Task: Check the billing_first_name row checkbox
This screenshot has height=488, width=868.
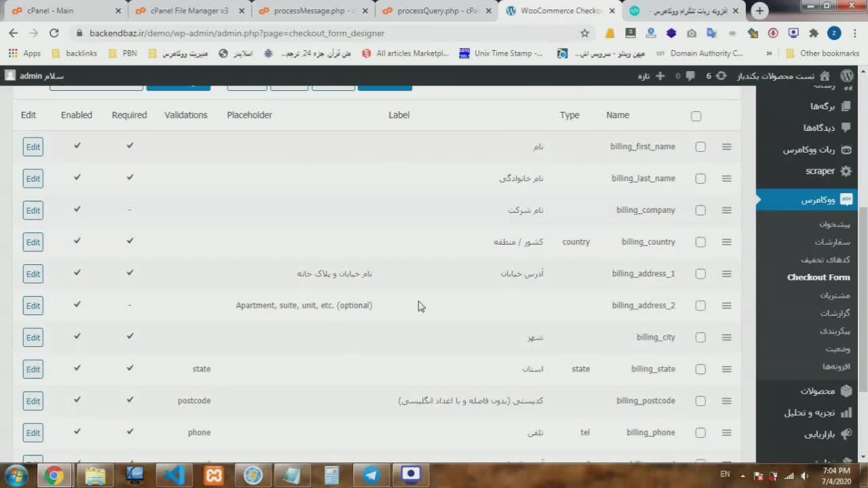Action: pyautogui.click(x=701, y=147)
